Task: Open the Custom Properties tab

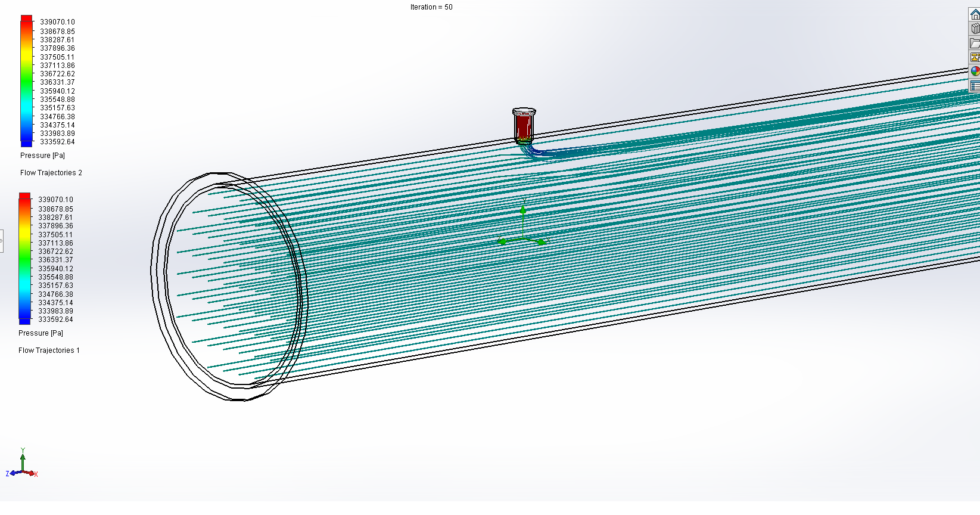Action: [x=975, y=86]
